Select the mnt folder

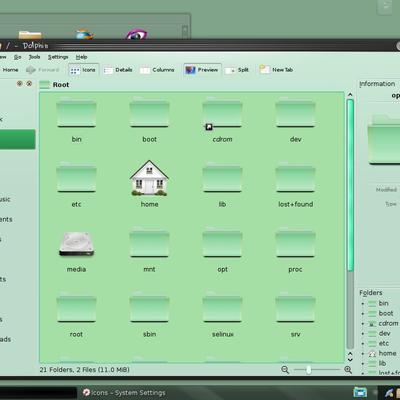coord(149,243)
